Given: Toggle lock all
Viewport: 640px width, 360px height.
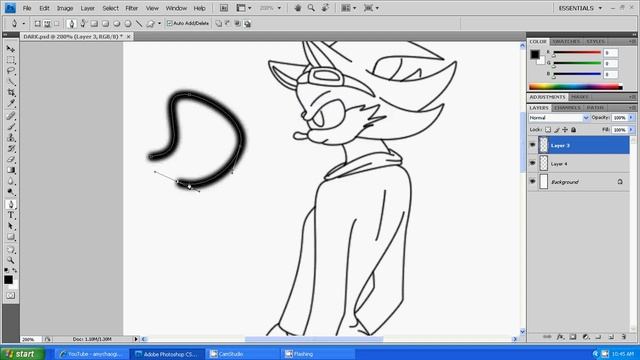Looking at the screenshot, I should click(573, 130).
